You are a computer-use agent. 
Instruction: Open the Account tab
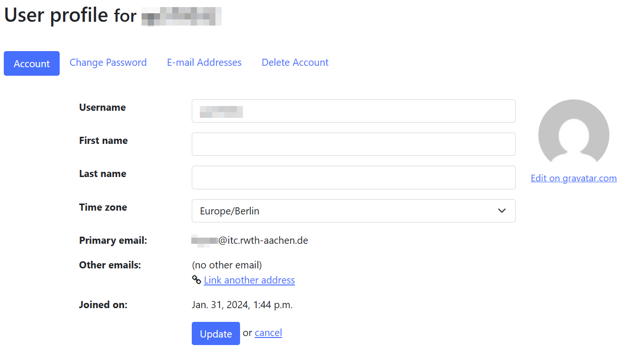coord(31,63)
